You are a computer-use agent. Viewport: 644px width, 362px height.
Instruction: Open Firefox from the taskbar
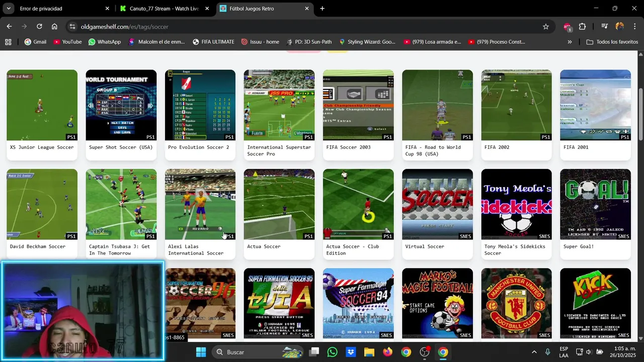tap(387, 352)
